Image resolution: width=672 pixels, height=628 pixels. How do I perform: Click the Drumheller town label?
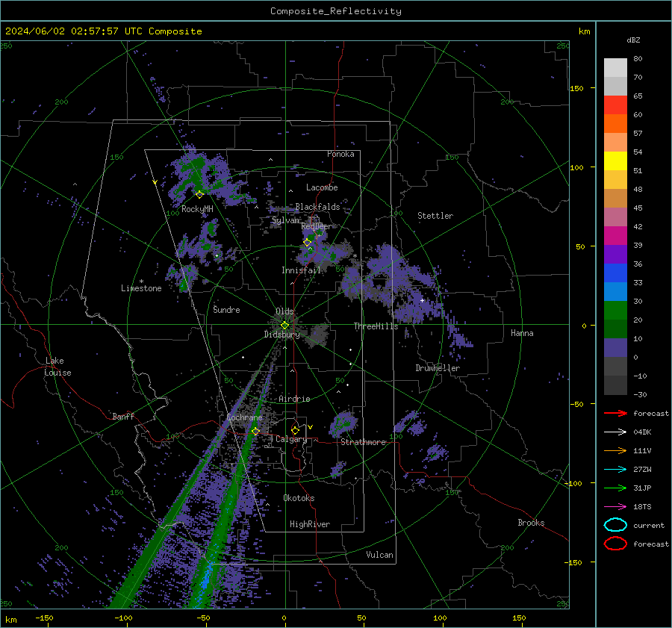pos(438,368)
